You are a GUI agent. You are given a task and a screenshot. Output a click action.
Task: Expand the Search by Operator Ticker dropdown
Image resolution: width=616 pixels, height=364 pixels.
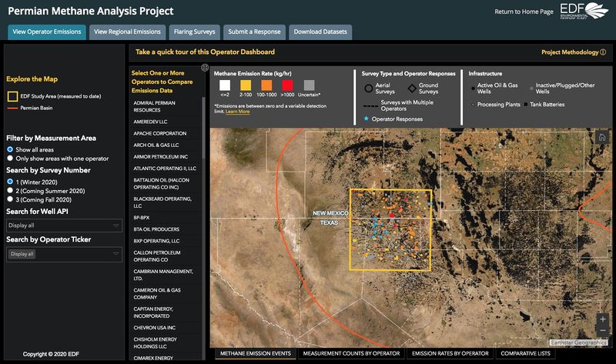pos(64,254)
